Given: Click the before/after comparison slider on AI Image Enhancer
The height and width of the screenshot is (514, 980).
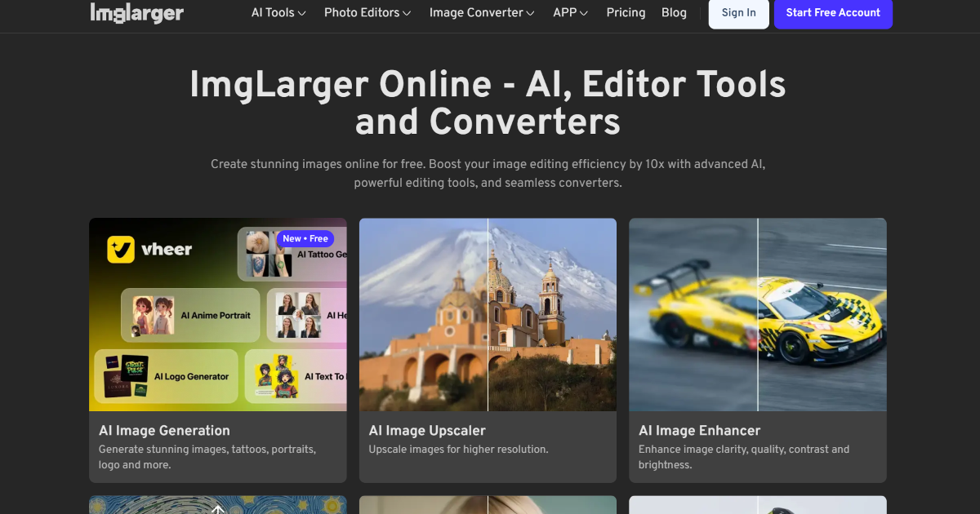Looking at the screenshot, I should coord(758,314).
